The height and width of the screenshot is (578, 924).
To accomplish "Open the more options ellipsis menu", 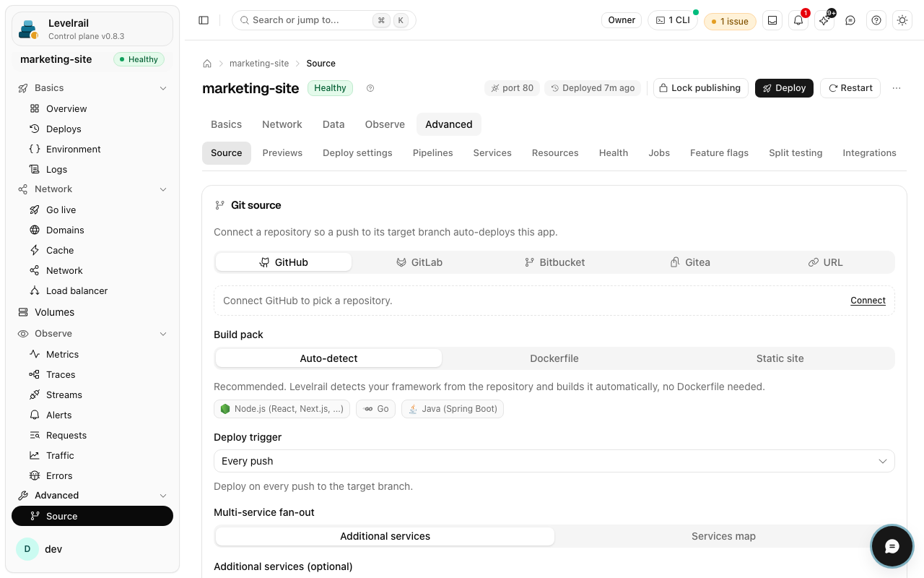I will (897, 88).
